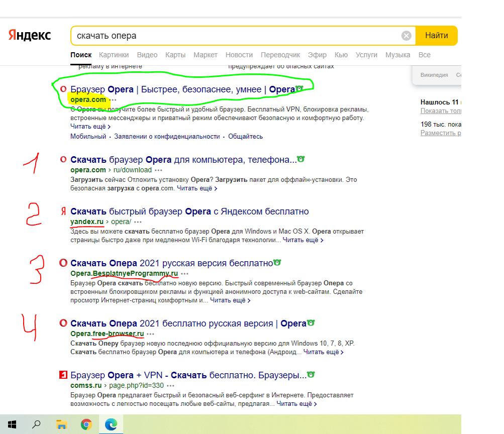Viewport: 504px width, 434px height.
Task: Open the Википедия card on the right
Action: coord(434,75)
